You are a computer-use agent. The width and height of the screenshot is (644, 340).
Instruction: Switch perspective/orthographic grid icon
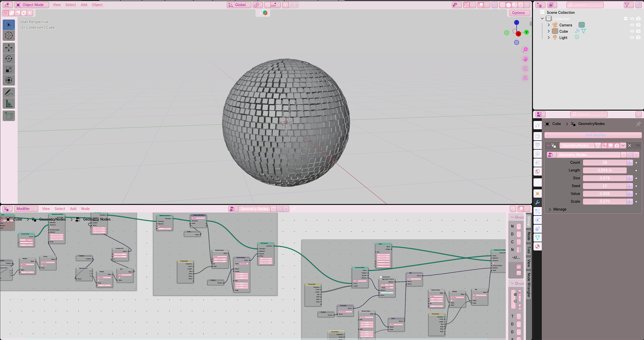click(x=525, y=78)
